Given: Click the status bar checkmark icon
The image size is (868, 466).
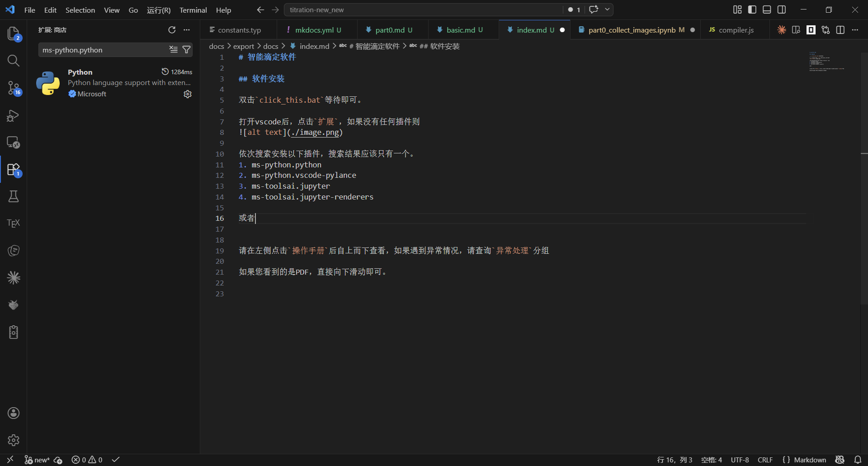Looking at the screenshot, I should tap(116, 460).
